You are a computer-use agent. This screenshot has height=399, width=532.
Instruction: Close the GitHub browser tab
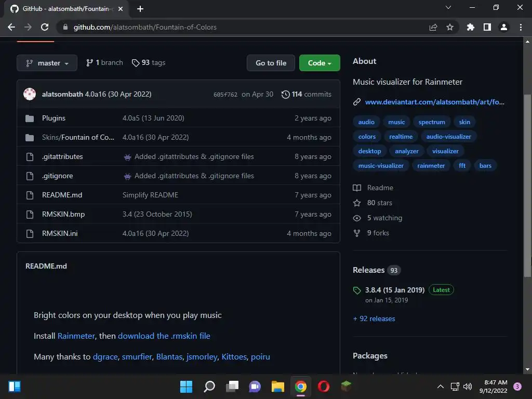(x=121, y=9)
